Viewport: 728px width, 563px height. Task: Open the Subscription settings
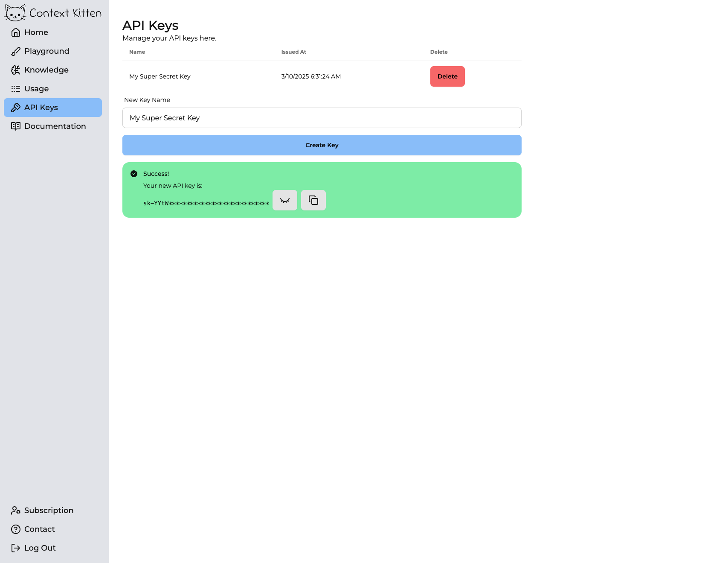[53, 510]
